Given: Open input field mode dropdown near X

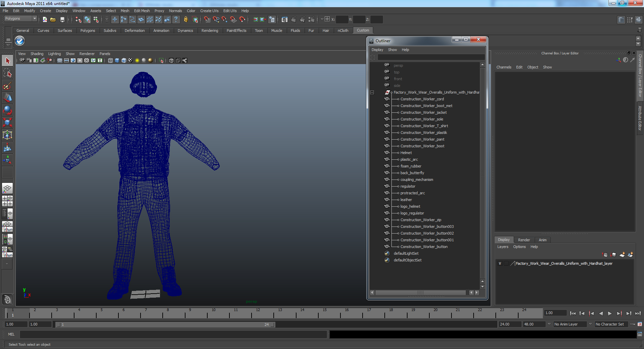Looking at the screenshot, I should [322, 19].
